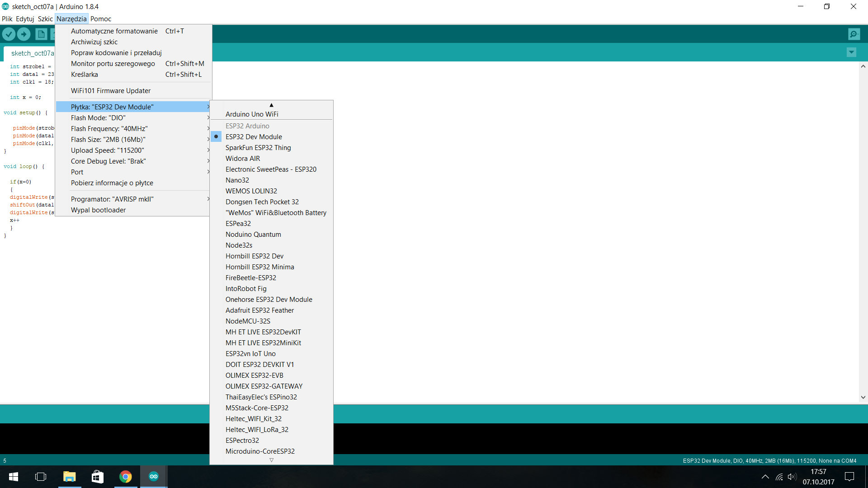Open the volume speaker tray icon
This screenshot has width=868, height=488.
[x=792, y=477]
